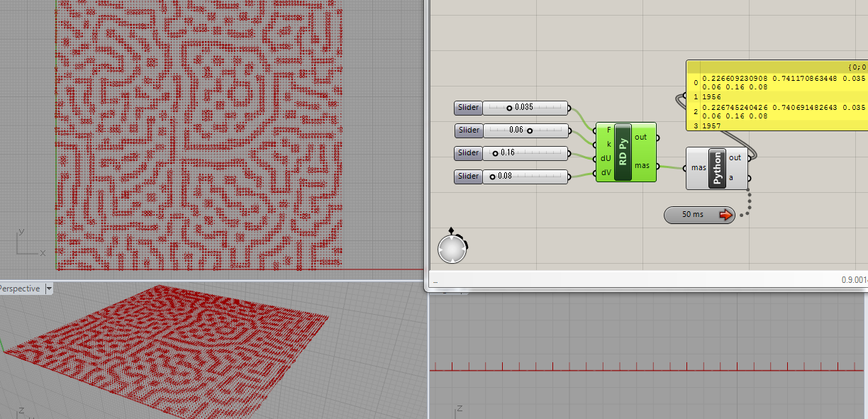Select the Slider label for value 0.035
The height and width of the screenshot is (419, 868).
point(468,108)
